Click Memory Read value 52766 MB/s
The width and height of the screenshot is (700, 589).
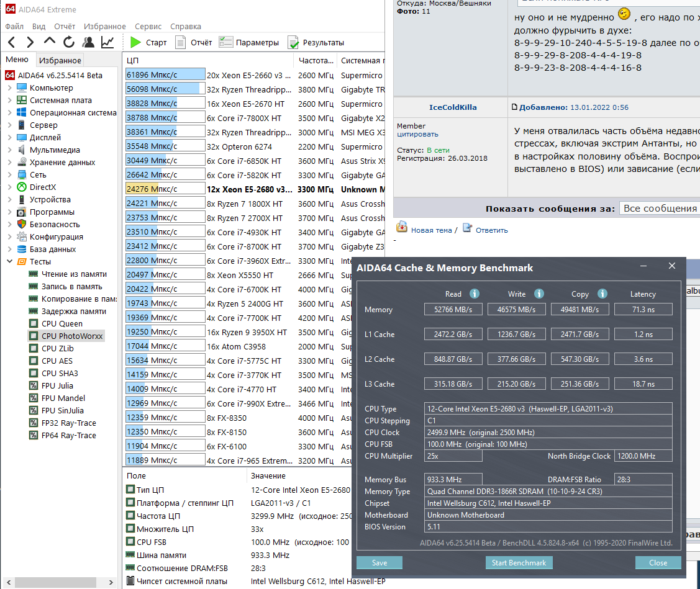[453, 309]
